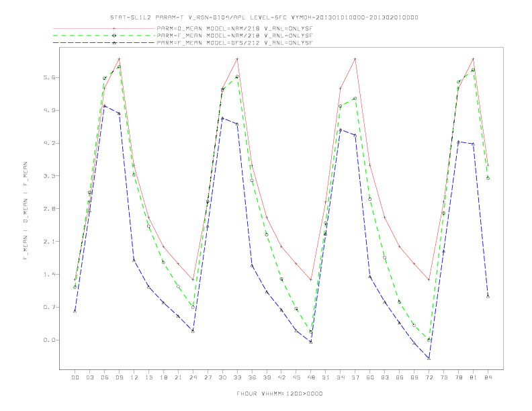Click the green dashed legend line sample

(x=104, y=36)
